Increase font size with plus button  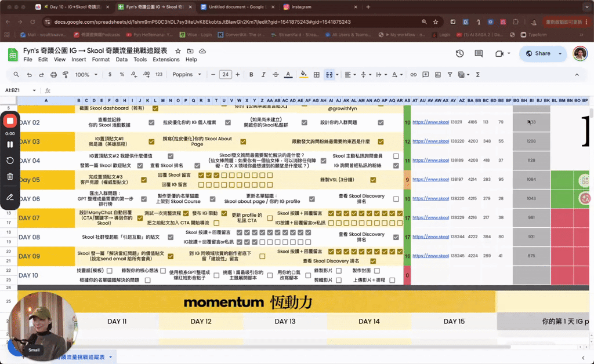(237, 75)
